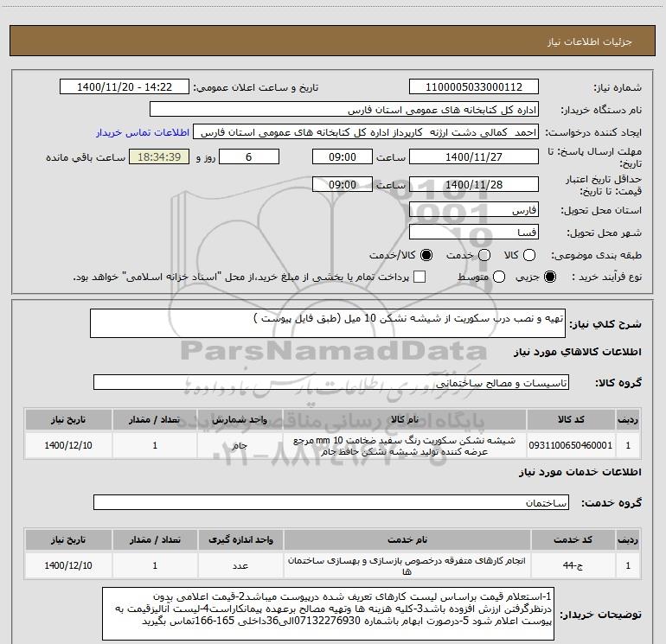Click the کد کالا column header
Viewport: 666px width, 644px height.
[571, 419]
